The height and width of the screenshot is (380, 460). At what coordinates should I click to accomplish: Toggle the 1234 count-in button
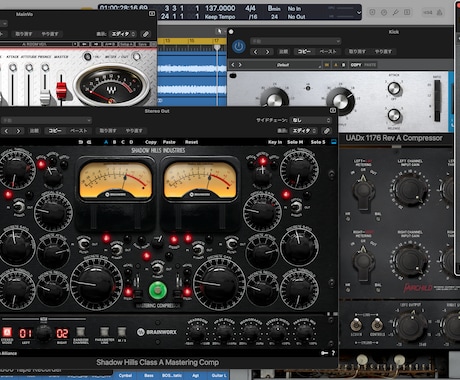[x=428, y=12]
